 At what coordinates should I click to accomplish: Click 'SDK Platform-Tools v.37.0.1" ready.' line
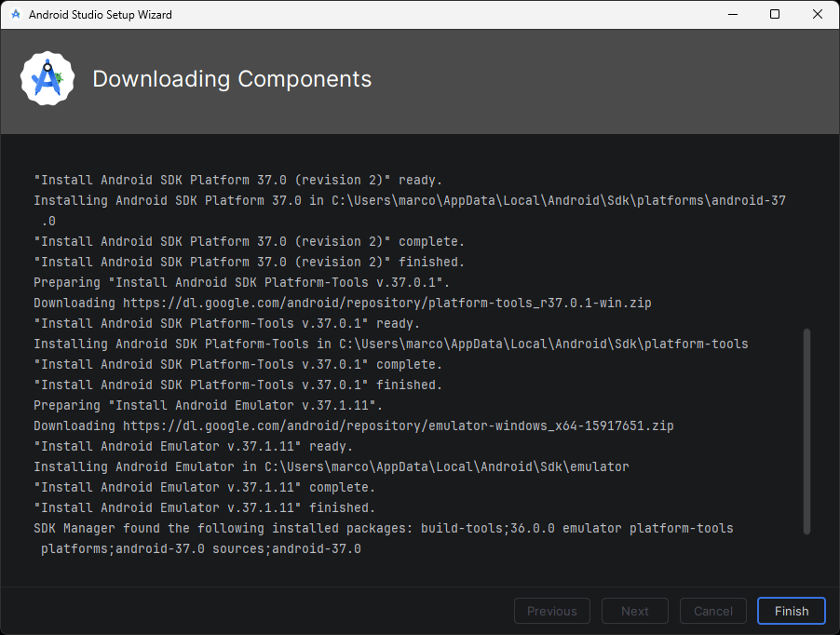(226, 323)
